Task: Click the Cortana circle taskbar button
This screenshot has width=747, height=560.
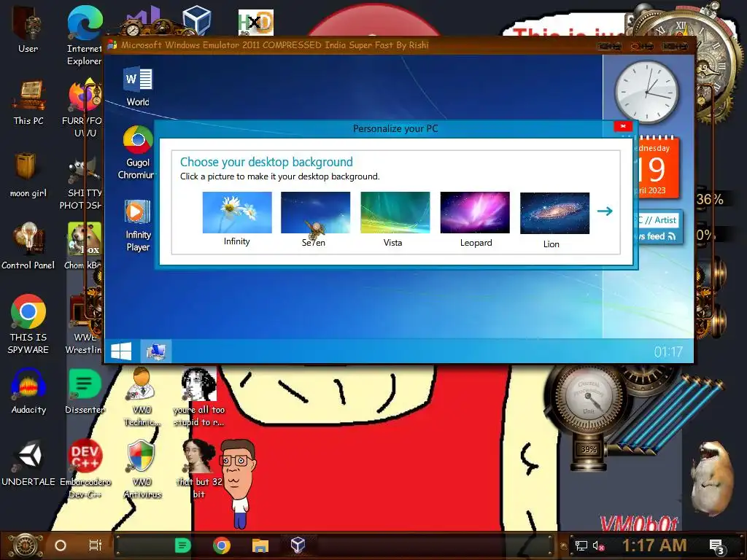Action: (x=61, y=545)
